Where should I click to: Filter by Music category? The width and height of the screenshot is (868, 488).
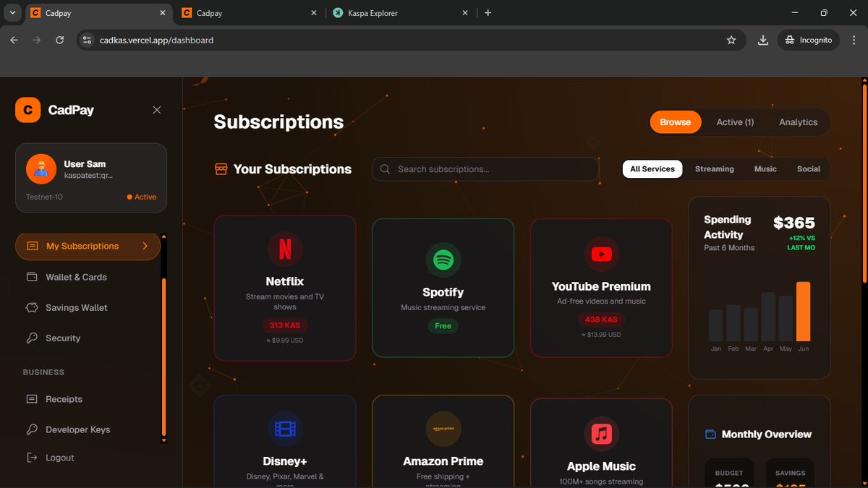pos(765,169)
